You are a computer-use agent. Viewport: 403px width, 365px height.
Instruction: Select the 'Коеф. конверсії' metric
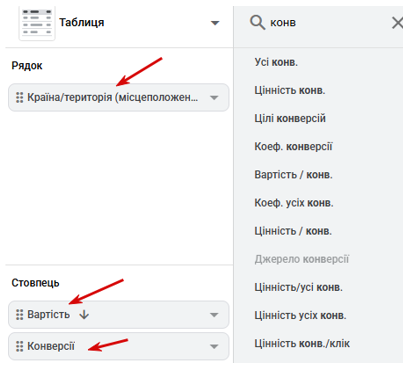pyautogui.click(x=293, y=146)
